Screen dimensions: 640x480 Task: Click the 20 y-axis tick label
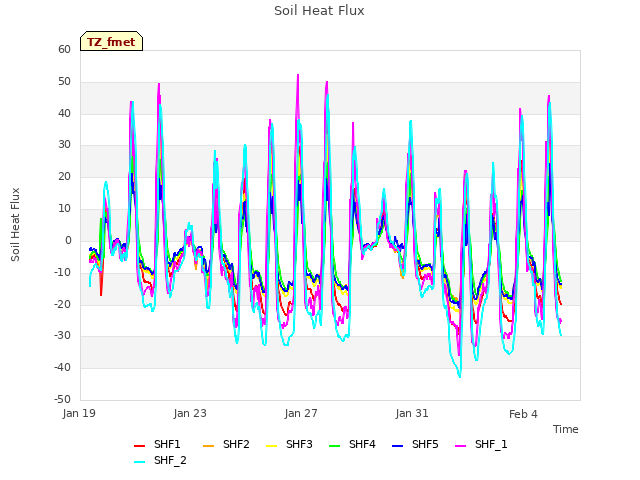tap(64, 176)
